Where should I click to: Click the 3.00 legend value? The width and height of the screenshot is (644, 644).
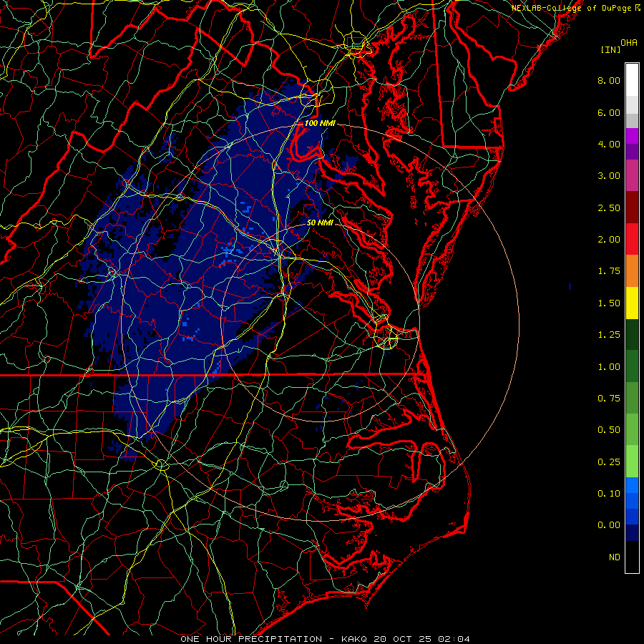609,176
